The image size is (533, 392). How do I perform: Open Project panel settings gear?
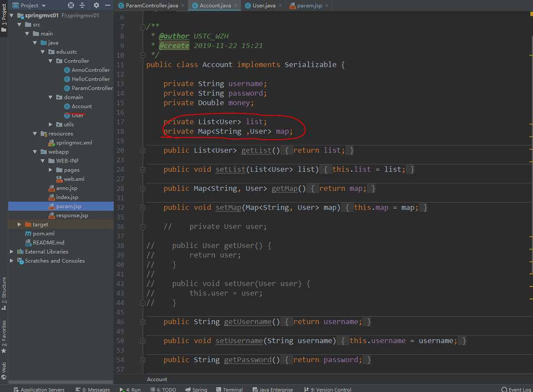pos(96,5)
